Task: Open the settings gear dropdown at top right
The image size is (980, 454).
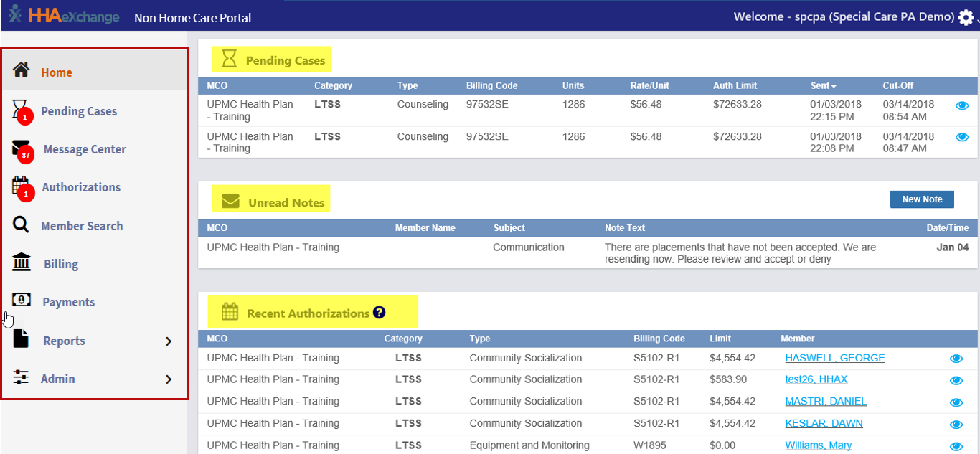Action: coord(966,17)
